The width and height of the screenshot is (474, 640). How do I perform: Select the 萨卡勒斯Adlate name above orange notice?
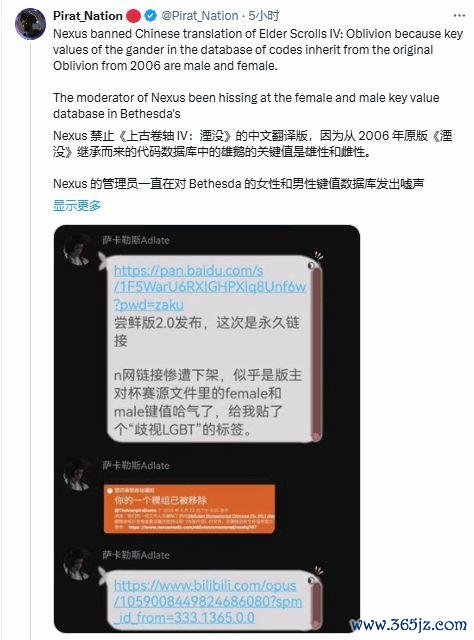tap(136, 465)
